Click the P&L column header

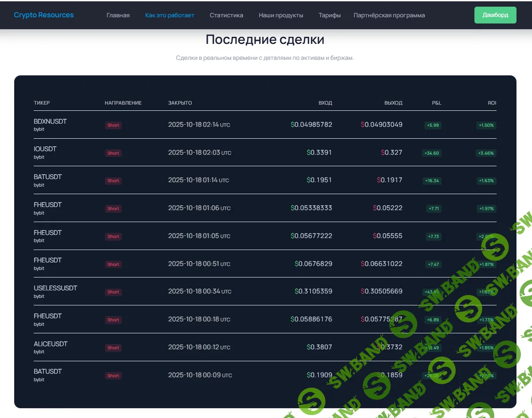(x=436, y=103)
